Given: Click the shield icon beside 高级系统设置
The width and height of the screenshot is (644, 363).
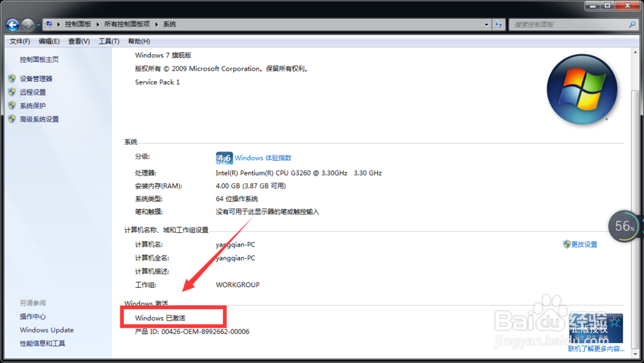Looking at the screenshot, I should click(12, 119).
